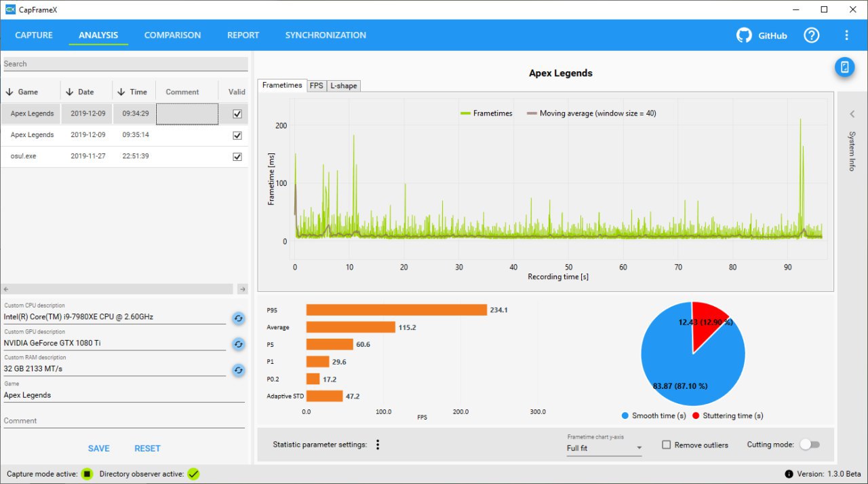Click date 2019-11-27 cell
The width and height of the screenshot is (868, 484).
click(x=87, y=156)
